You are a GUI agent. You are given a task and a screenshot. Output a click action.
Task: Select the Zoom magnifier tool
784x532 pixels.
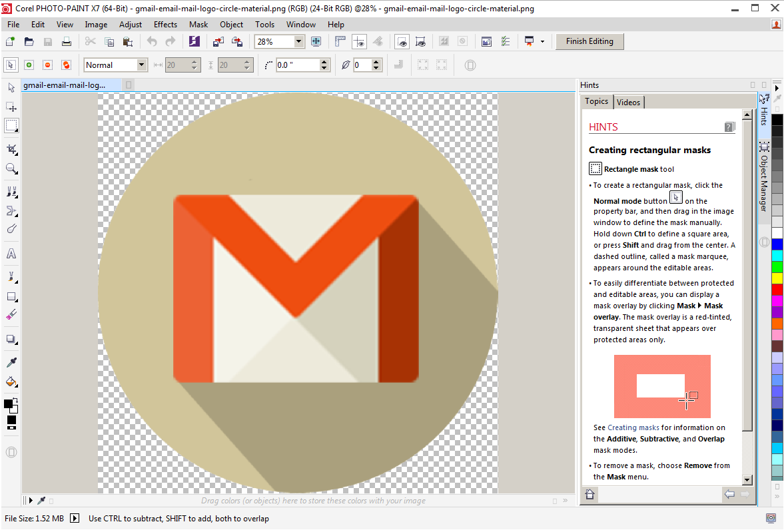coord(11,168)
